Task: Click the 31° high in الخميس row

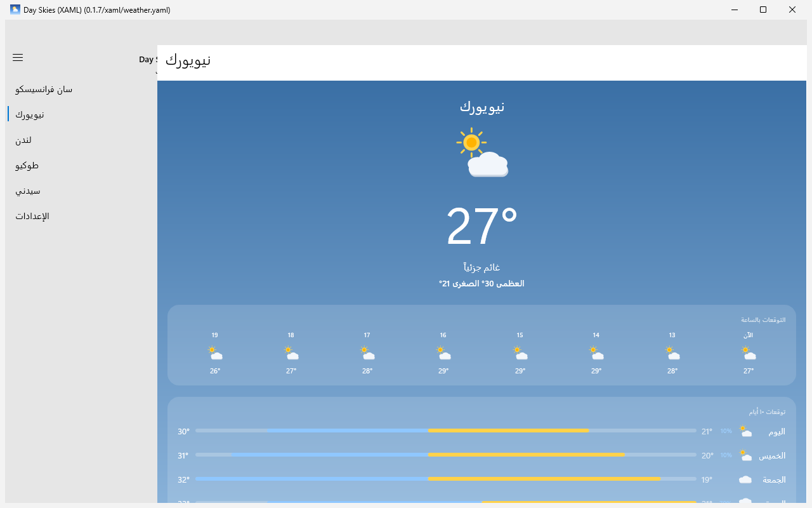Action: coord(184,456)
